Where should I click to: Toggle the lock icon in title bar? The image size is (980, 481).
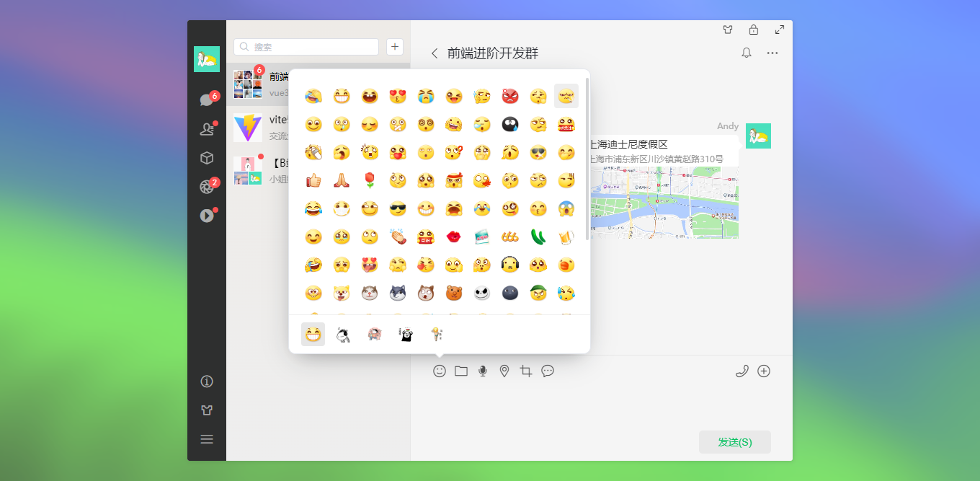click(754, 30)
